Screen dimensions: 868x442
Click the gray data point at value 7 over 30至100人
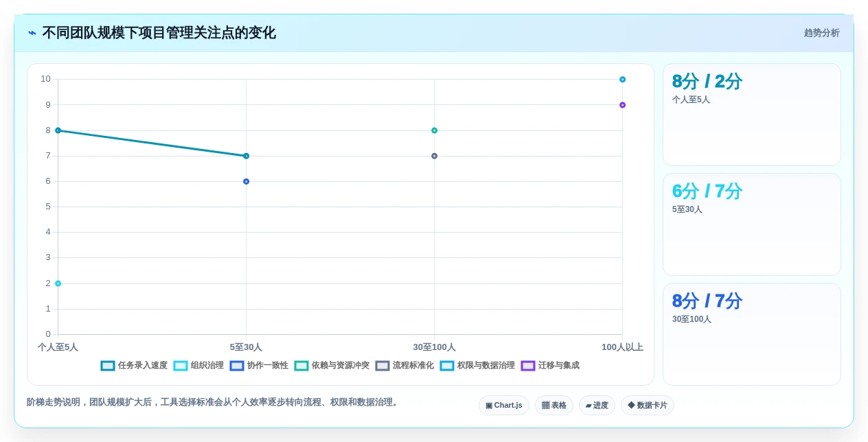[x=435, y=156]
